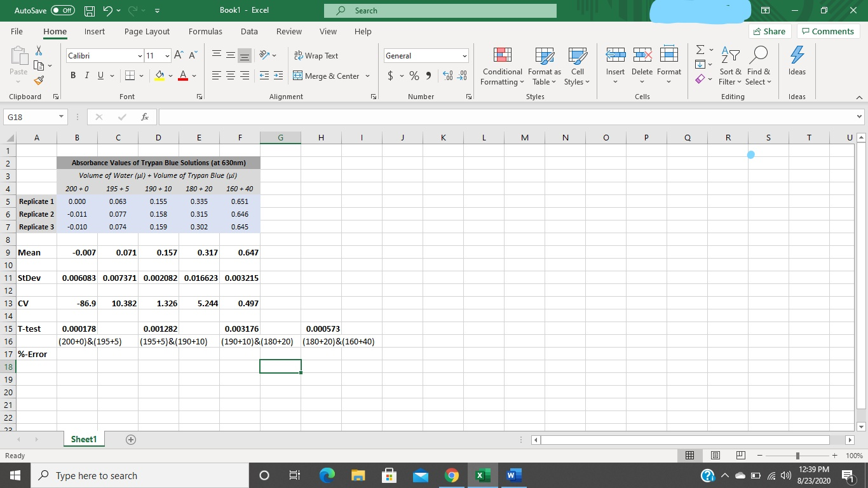Click the Insert Function fx icon
The height and width of the screenshot is (488, 868).
(x=146, y=118)
